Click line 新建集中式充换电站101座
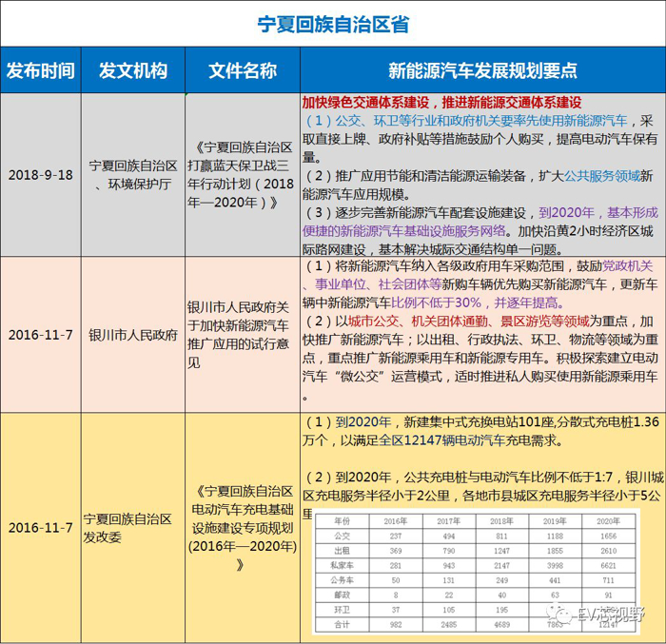Screen dimensions: 666x644 [479, 421]
